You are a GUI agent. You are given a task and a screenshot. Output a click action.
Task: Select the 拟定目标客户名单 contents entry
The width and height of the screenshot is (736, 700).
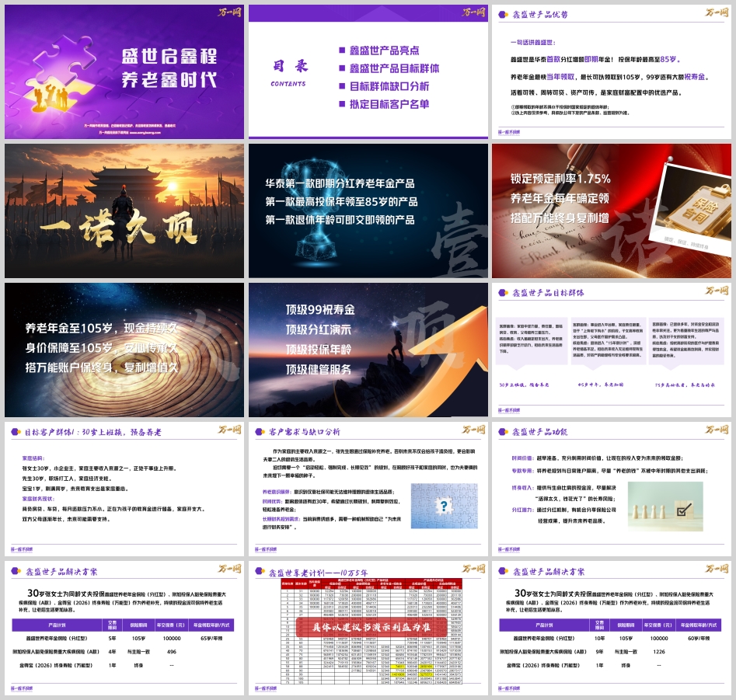pos(384,104)
